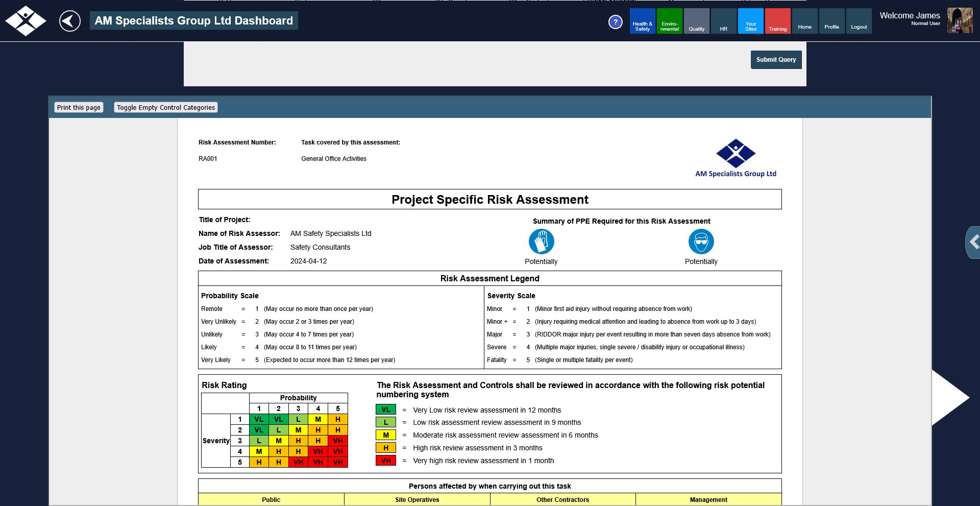The image size is (980, 506).
Task: Click the Severe severity row
Action: (616, 347)
